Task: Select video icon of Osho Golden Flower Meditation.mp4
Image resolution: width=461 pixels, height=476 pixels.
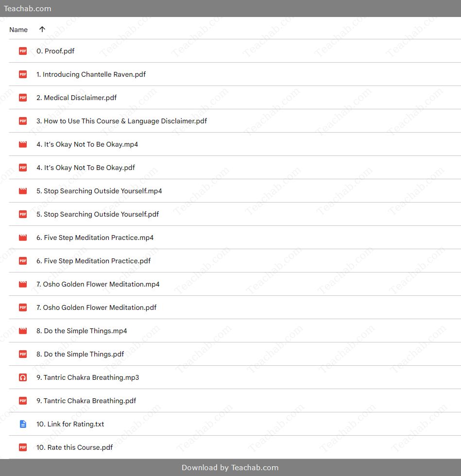Action: pyautogui.click(x=23, y=284)
